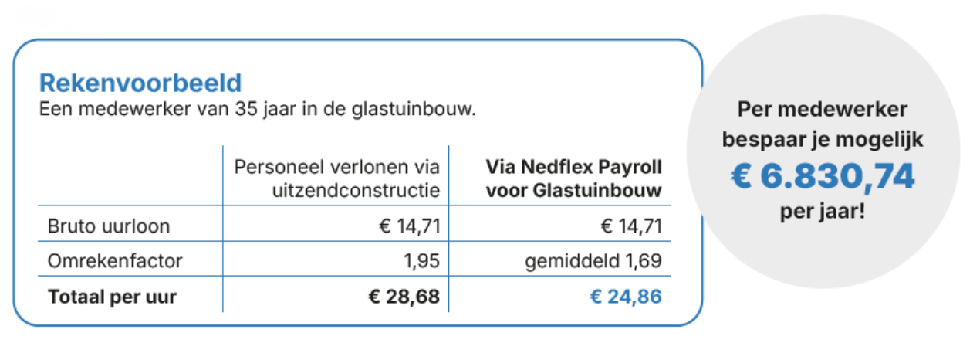
Task: Click the word 'uitzendconstructie' in the column header
Action: [356, 190]
